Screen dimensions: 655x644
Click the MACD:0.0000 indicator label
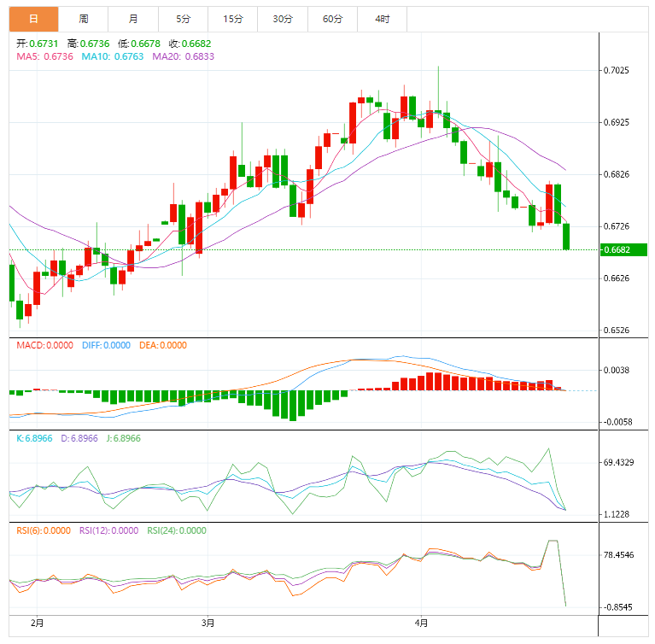click(x=44, y=345)
